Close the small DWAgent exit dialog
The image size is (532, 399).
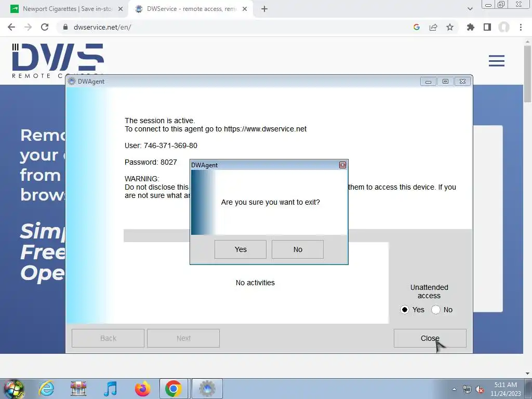coord(343,165)
